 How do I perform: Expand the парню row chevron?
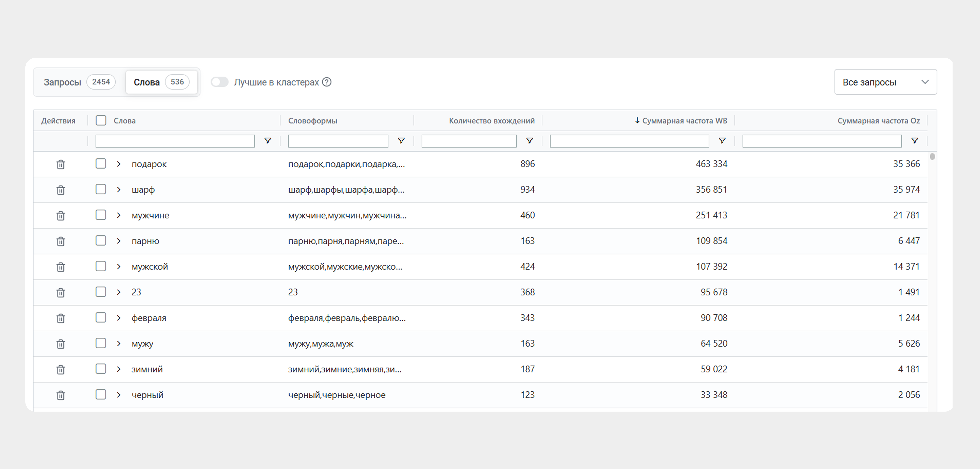[x=119, y=241]
